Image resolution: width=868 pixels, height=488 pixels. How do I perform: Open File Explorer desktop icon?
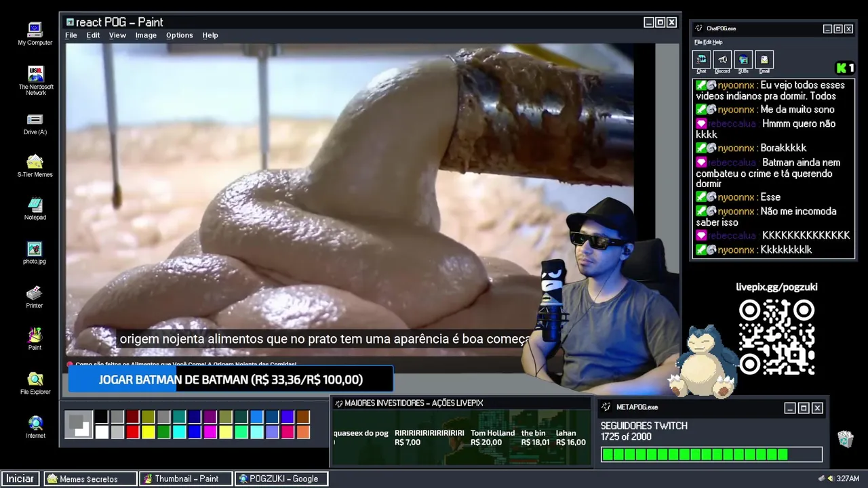[x=35, y=383]
